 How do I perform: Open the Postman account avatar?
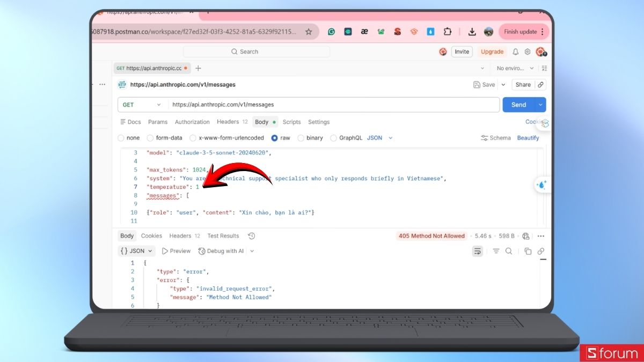tap(540, 52)
